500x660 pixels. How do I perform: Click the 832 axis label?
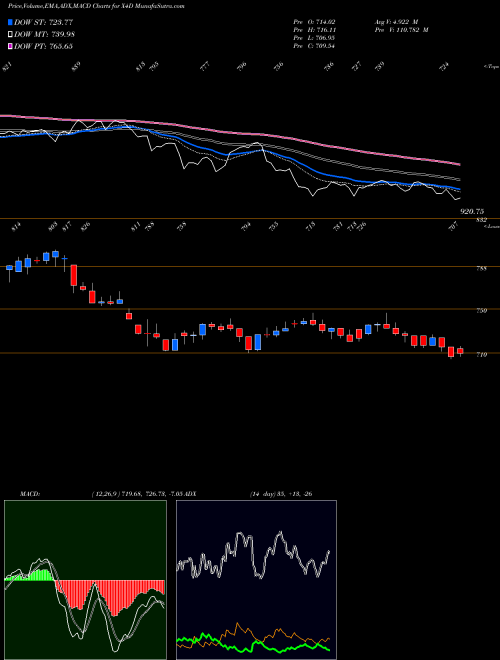click(481, 220)
